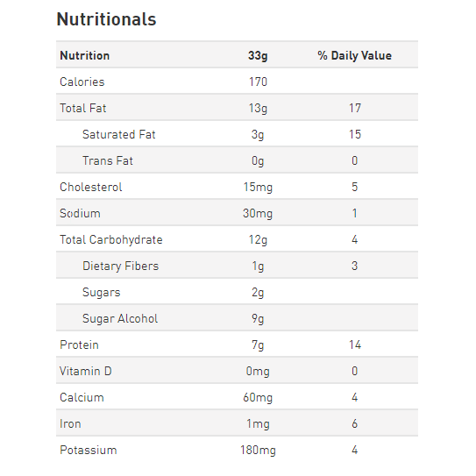Click the Saturated Fat label

tap(118, 134)
